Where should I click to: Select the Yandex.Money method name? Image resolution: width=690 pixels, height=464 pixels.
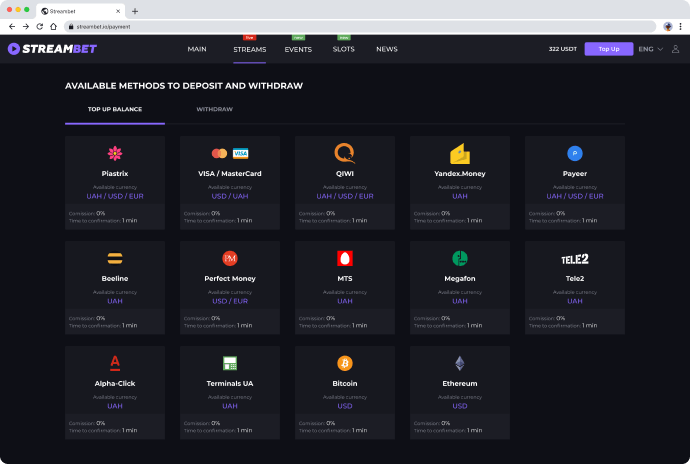(460, 173)
